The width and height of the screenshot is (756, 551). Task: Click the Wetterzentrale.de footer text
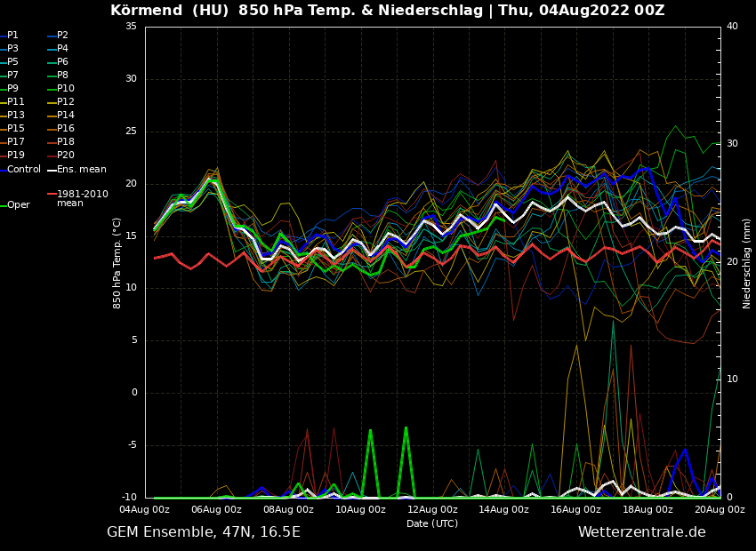(x=641, y=532)
